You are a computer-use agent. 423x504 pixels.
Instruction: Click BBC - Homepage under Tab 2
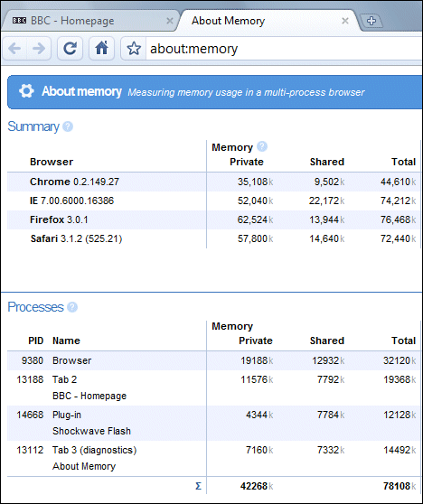(x=89, y=396)
